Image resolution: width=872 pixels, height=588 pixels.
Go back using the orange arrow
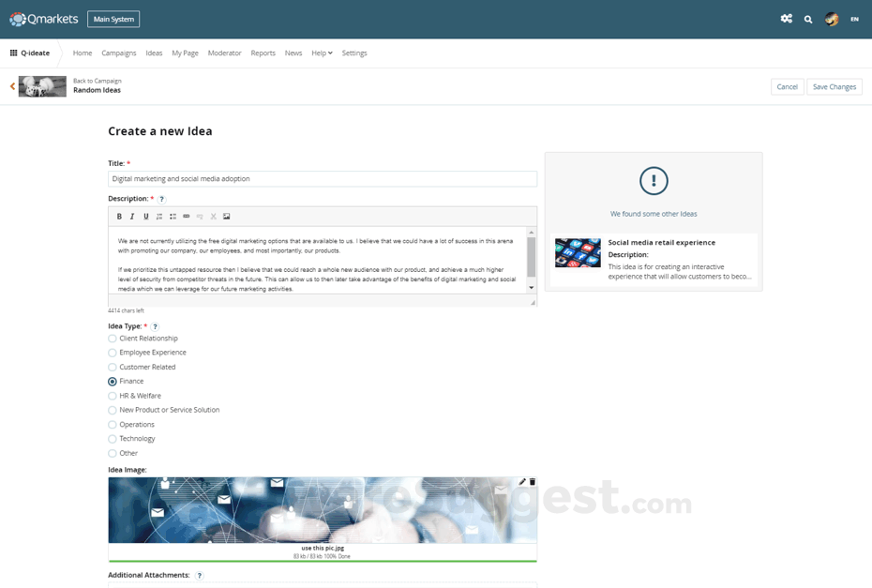12,86
